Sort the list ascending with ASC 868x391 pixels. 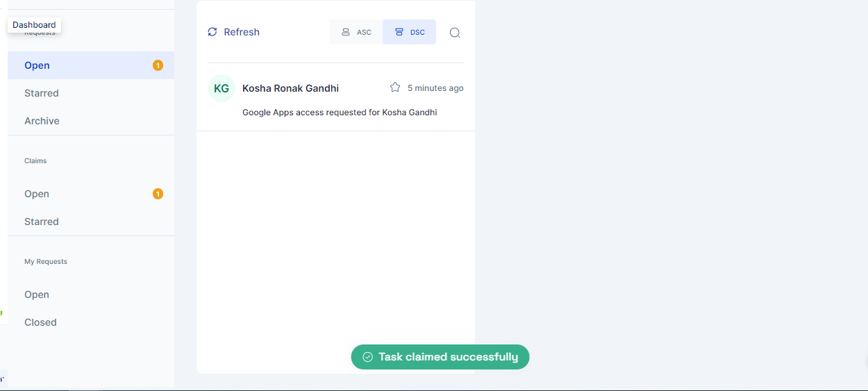356,32
